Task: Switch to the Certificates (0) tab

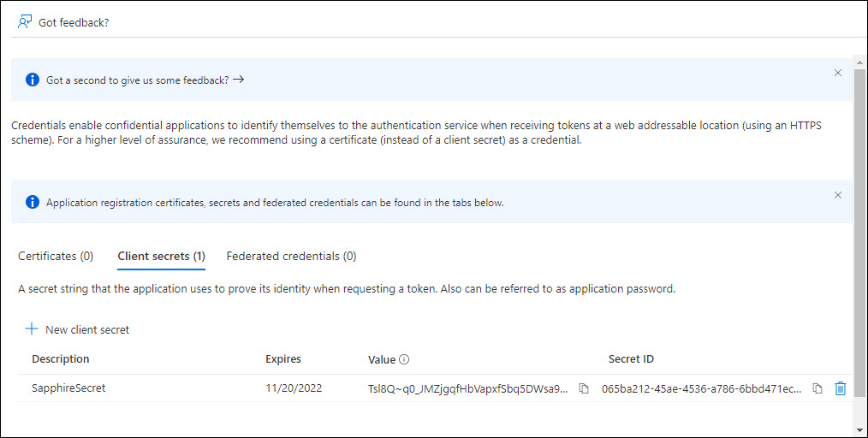Action: 56,256
